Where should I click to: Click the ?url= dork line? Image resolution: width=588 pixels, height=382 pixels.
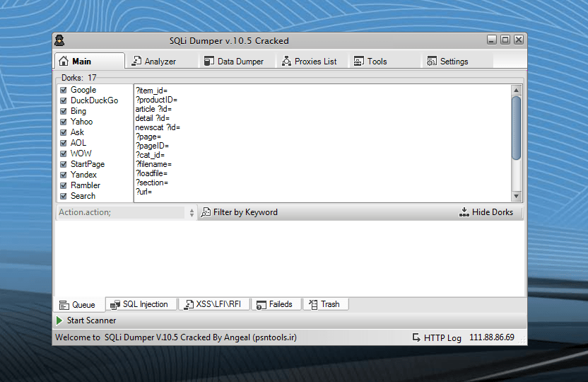pos(143,192)
